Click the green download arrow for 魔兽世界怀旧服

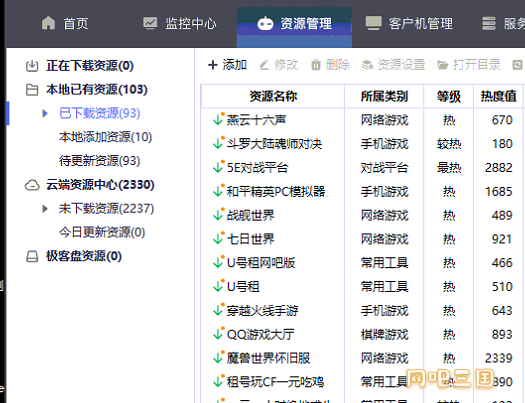point(218,358)
